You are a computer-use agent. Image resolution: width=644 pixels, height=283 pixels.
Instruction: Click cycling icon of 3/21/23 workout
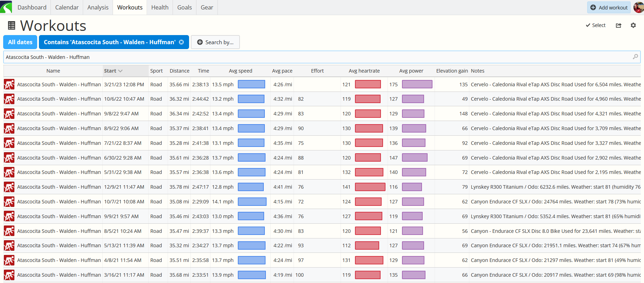pos(9,85)
